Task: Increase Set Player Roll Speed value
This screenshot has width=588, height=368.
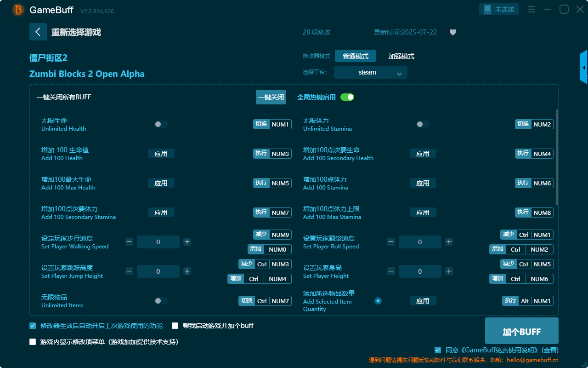Action: click(x=449, y=242)
